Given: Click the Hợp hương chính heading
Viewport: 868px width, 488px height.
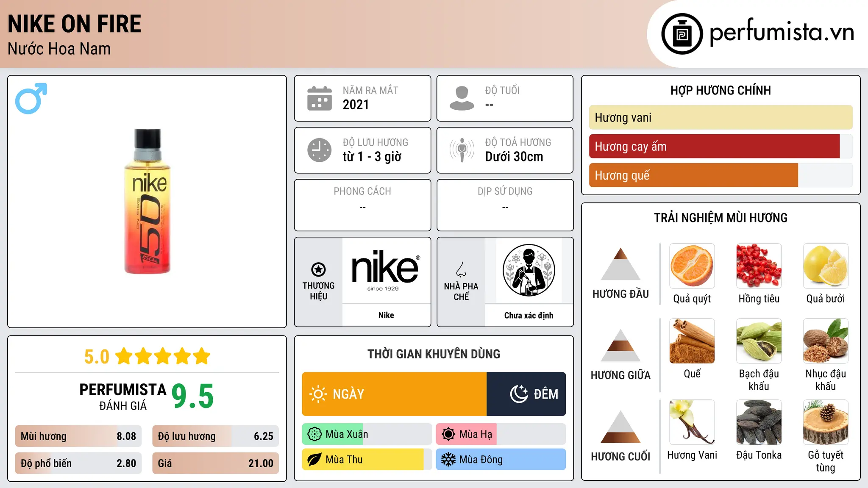Looking at the screenshot, I should pyautogui.click(x=721, y=90).
